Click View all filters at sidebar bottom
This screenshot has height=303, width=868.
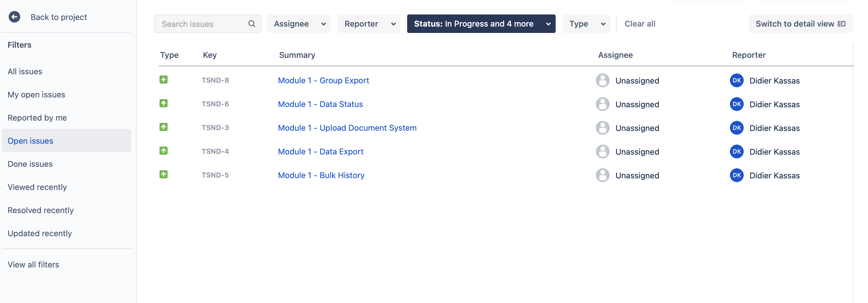(x=33, y=265)
